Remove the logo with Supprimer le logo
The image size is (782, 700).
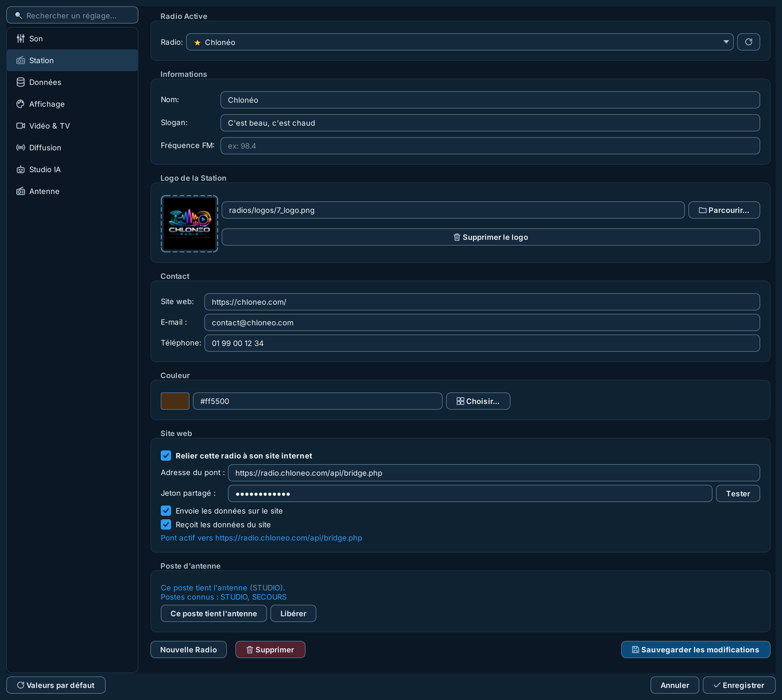(490, 237)
